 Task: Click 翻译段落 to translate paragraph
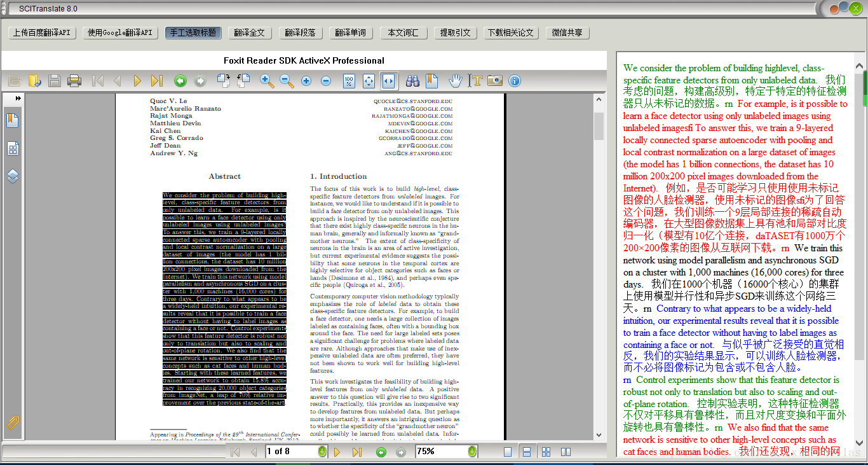[301, 32]
